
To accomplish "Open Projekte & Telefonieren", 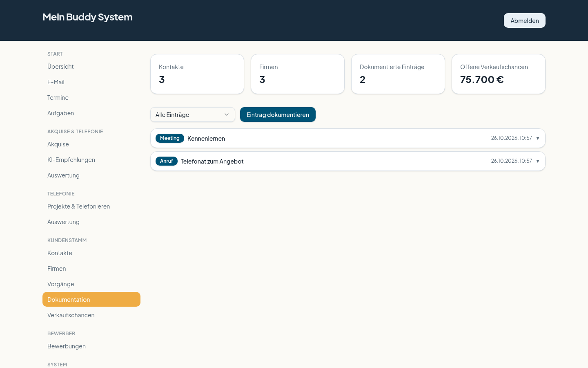I will coord(91,206).
